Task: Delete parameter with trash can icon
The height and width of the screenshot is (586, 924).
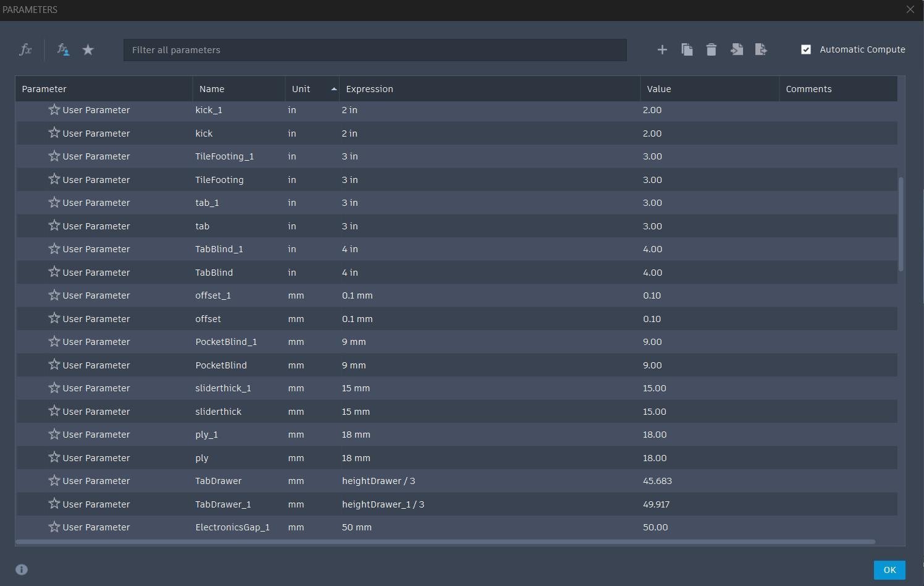Action: (x=712, y=49)
